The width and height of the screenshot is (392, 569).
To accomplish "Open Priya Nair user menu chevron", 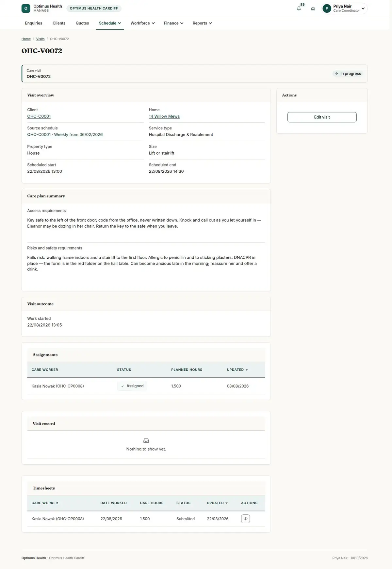I will (363, 9).
